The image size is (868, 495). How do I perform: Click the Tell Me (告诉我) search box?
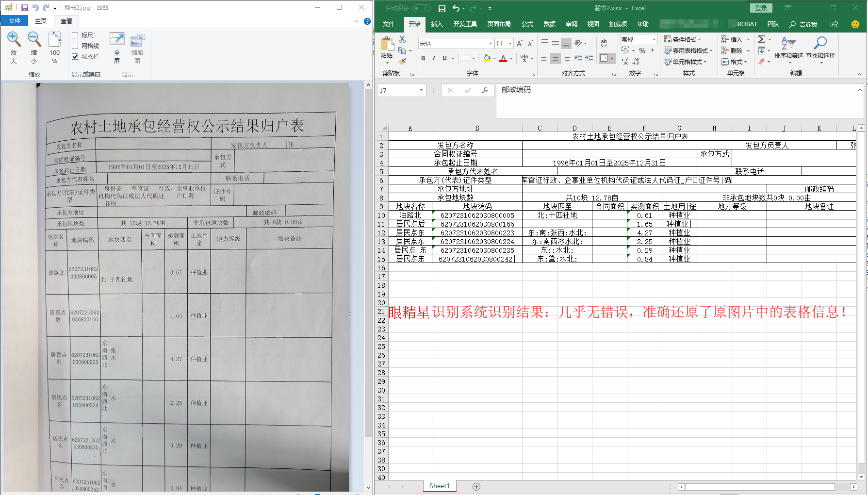[x=804, y=24]
